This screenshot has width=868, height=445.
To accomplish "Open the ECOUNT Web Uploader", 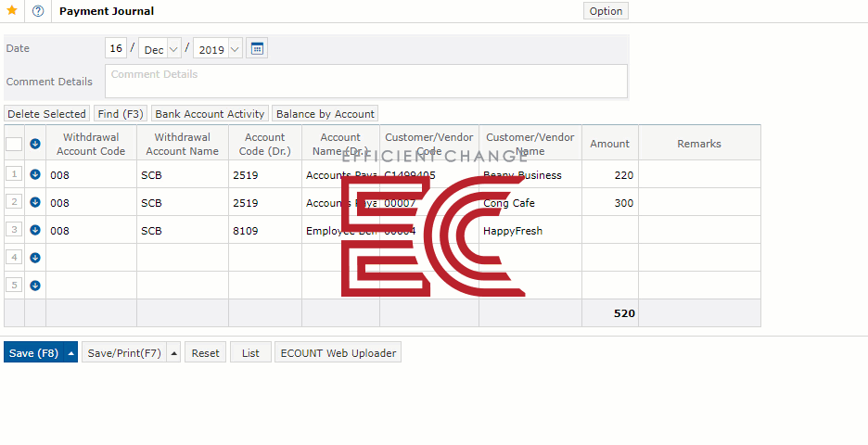I will click(x=338, y=353).
